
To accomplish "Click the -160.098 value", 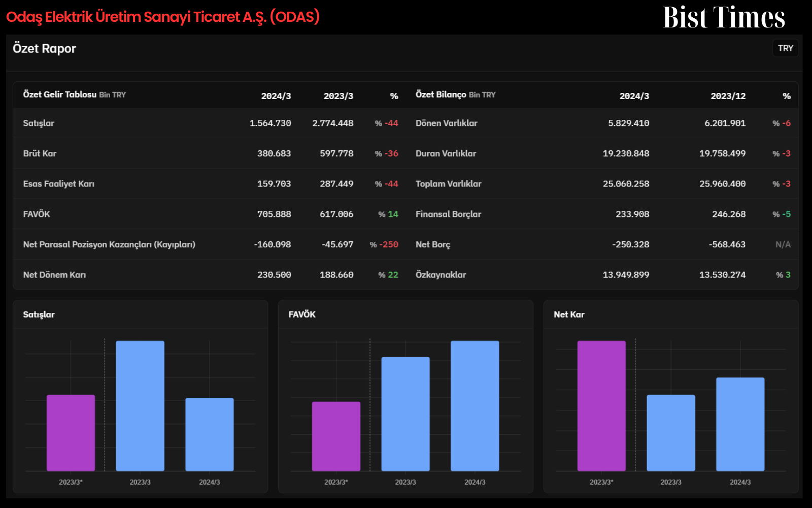I will (273, 244).
